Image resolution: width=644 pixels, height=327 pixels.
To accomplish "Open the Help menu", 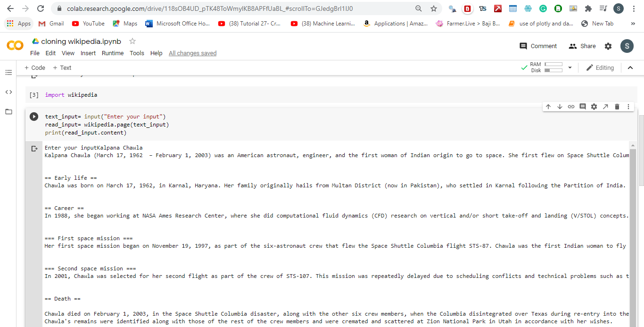I will (157, 53).
